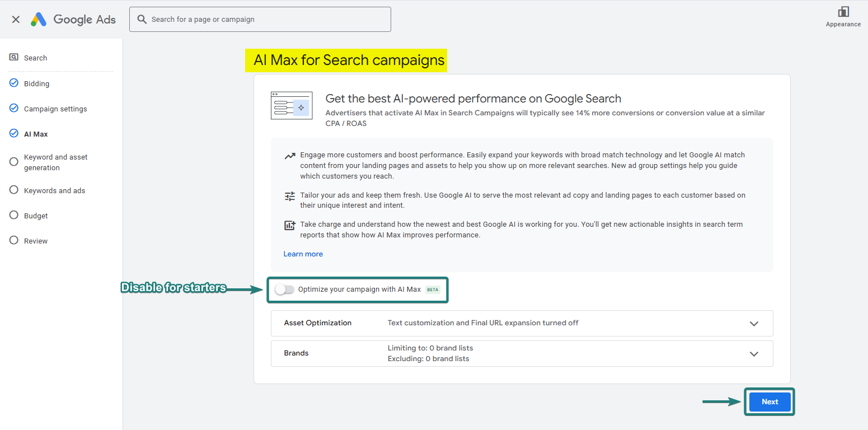868x430 pixels.
Task: Go to Keyword and asset generation step
Action: click(x=56, y=162)
